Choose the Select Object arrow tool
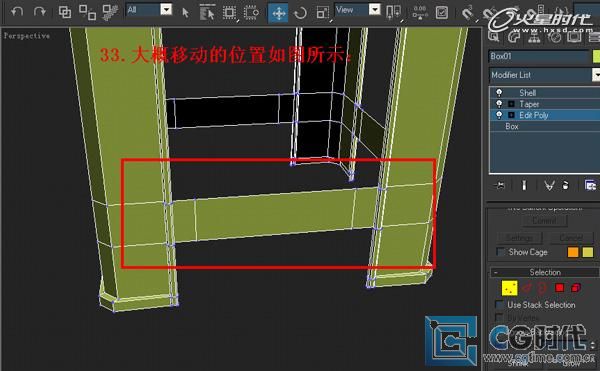The height and width of the screenshot is (371, 600). (x=186, y=13)
